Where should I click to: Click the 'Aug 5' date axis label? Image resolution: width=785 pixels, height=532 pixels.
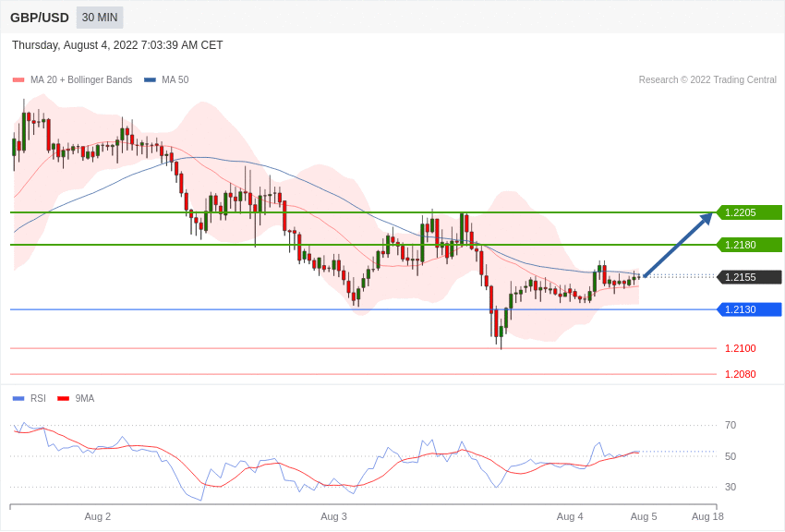[x=644, y=516]
